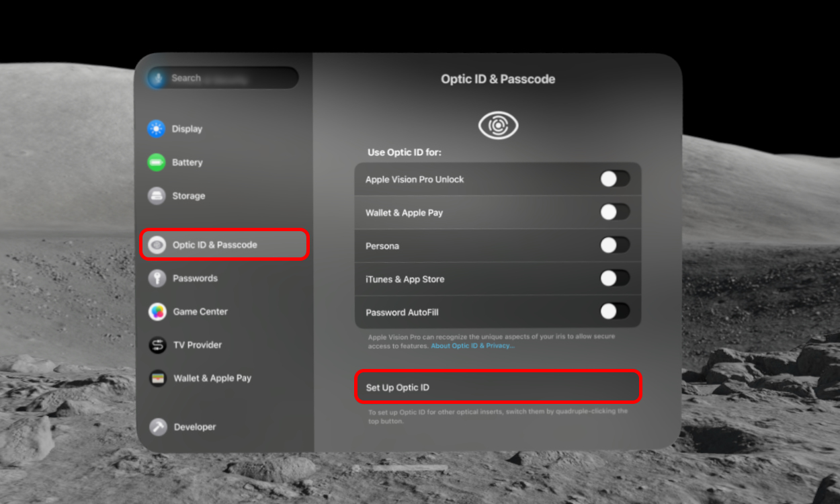
Task: Click the TV Provider icon
Action: coord(157,345)
